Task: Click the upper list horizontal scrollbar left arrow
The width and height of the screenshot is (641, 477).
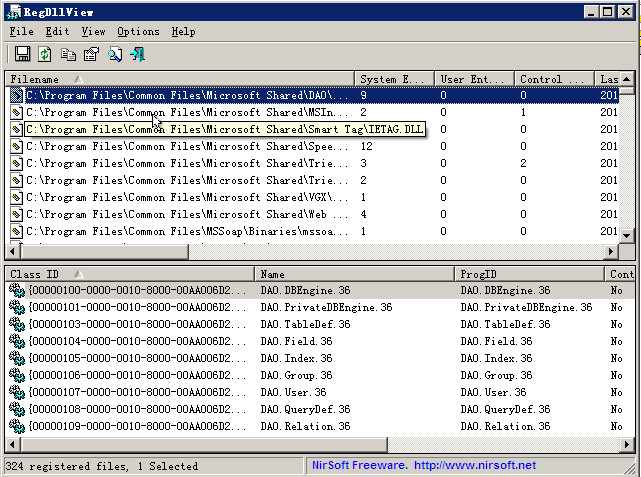Action: [12, 251]
